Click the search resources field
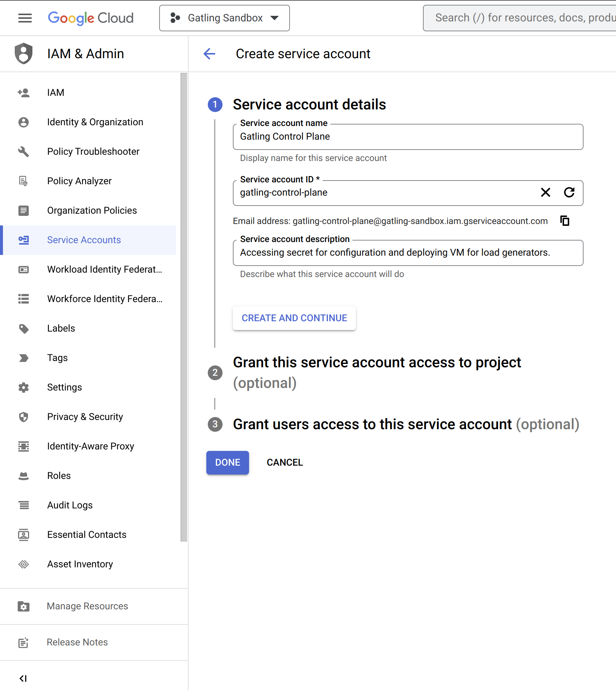616x690 pixels. pos(519,18)
